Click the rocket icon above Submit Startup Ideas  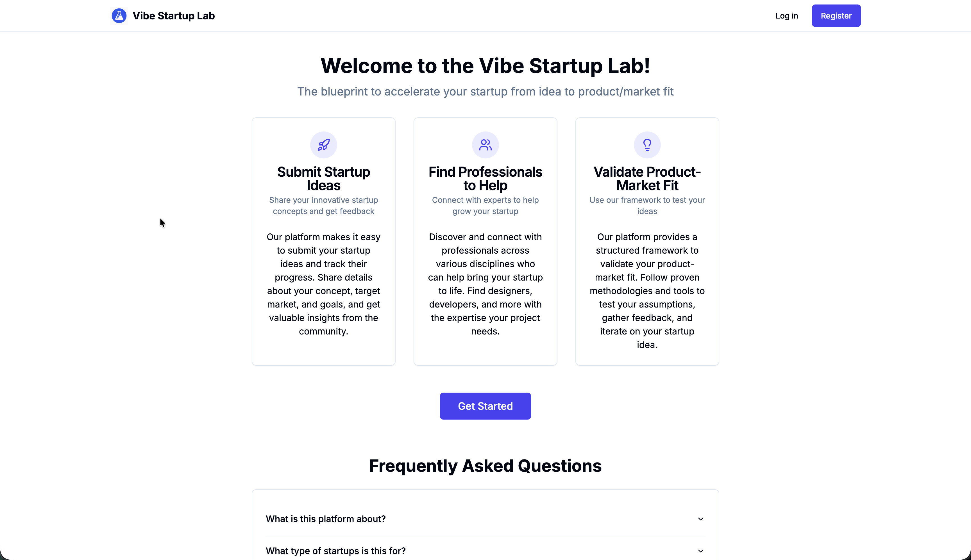323,145
